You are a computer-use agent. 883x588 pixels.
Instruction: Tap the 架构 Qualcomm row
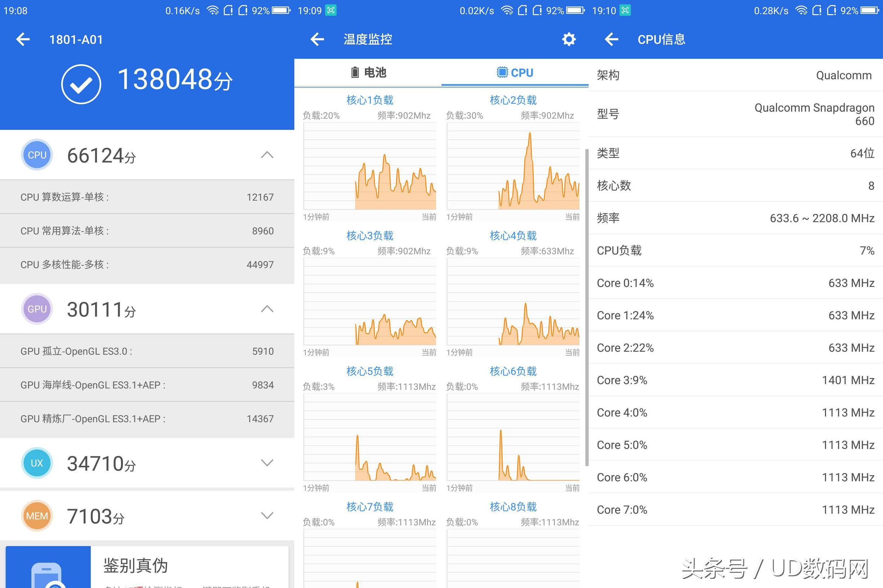[736, 75]
